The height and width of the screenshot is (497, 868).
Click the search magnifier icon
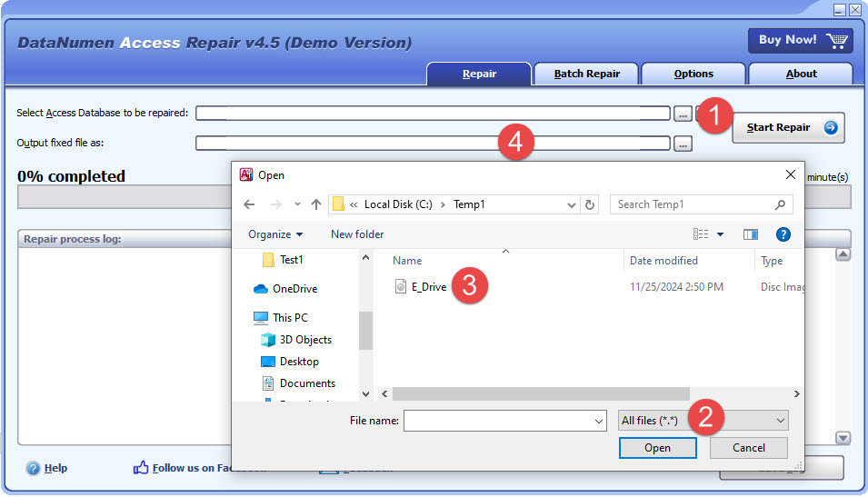coord(780,204)
